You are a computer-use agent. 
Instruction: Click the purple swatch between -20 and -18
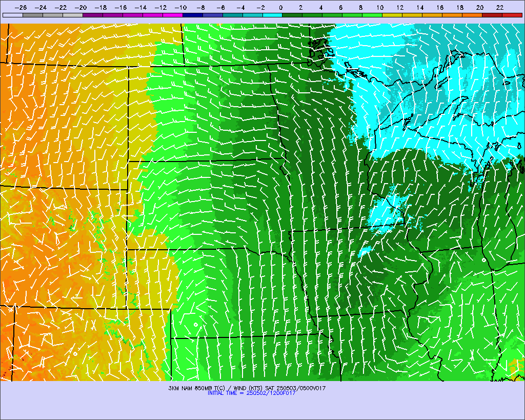tap(93, 15)
